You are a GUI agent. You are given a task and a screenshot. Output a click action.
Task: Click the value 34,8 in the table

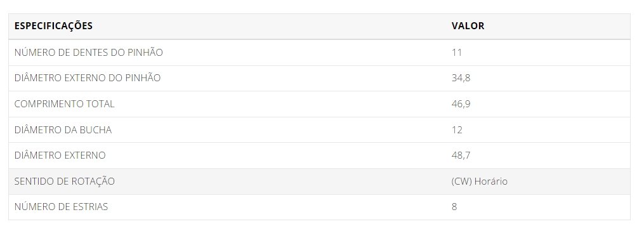[461, 78]
